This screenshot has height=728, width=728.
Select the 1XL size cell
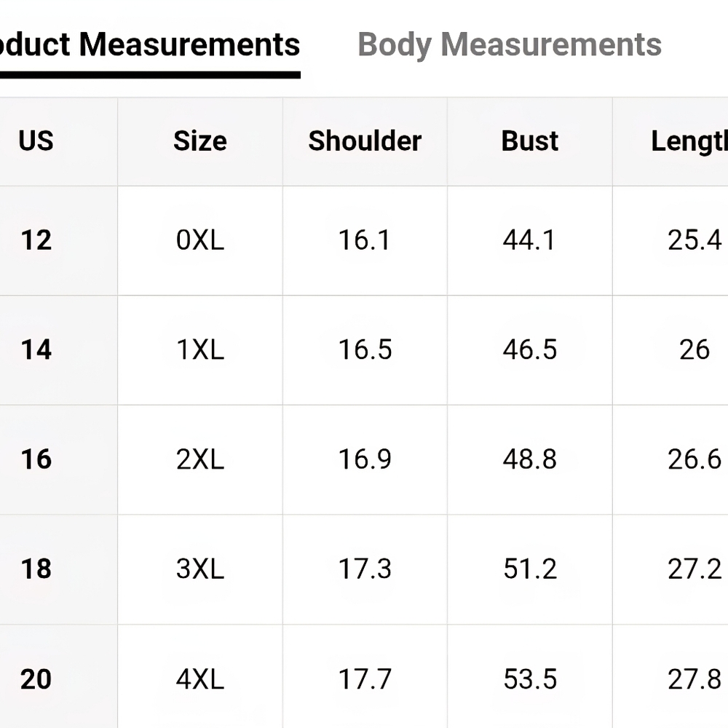point(200,349)
